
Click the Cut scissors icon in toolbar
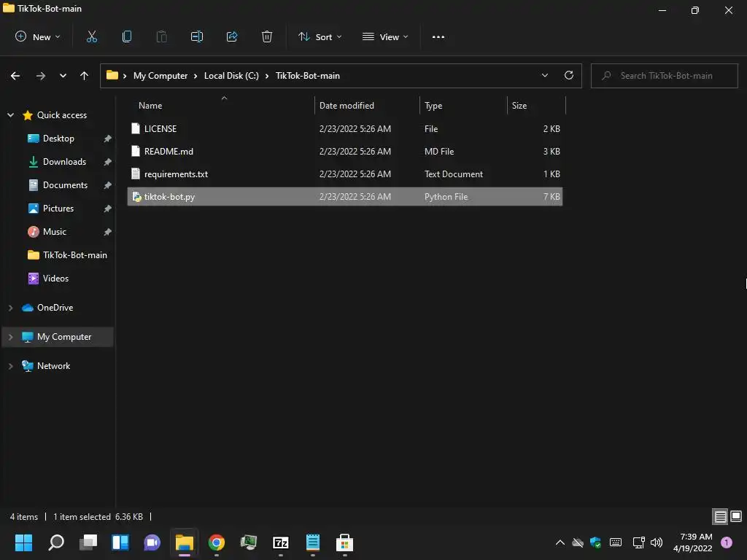pyautogui.click(x=92, y=36)
